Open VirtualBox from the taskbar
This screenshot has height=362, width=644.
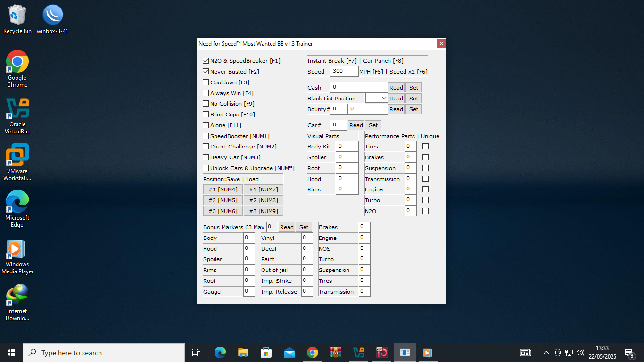tap(358, 353)
